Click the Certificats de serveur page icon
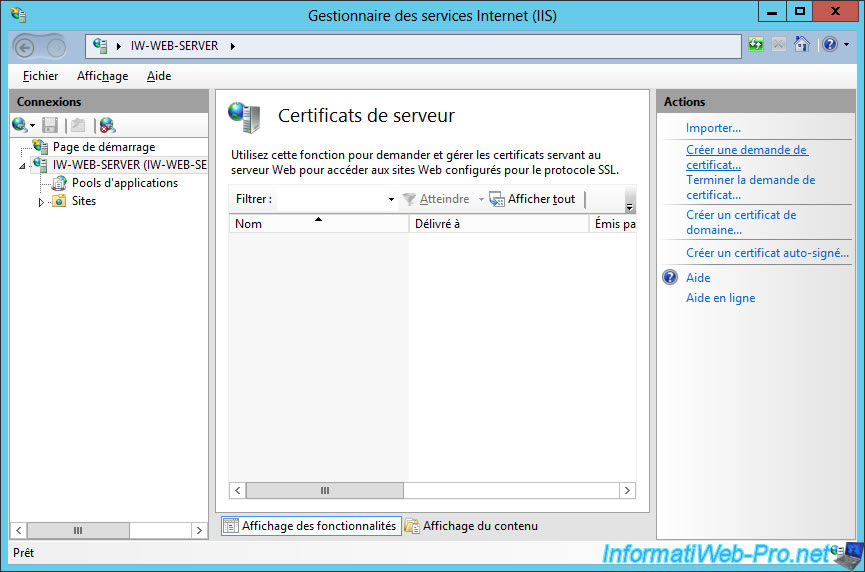This screenshot has width=865, height=572. point(244,117)
